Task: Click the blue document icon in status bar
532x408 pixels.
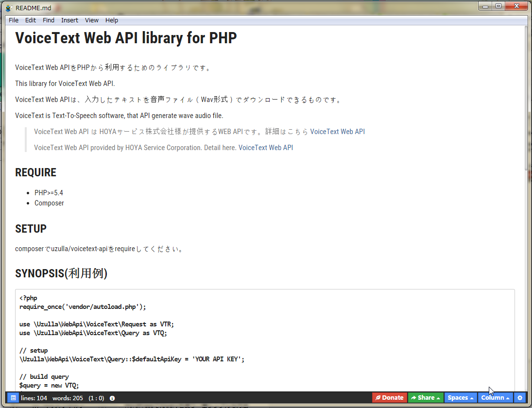Action: (13, 398)
